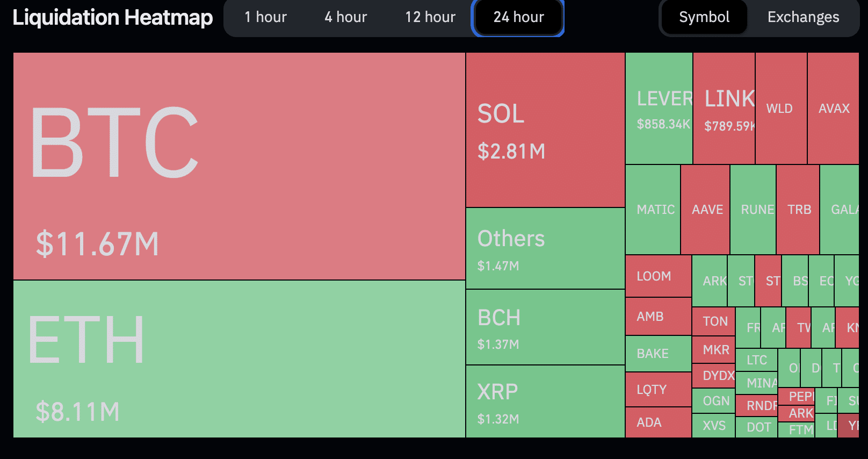This screenshot has width=868, height=459.
Task: Click the Others $1.47M block
Action: (x=545, y=248)
